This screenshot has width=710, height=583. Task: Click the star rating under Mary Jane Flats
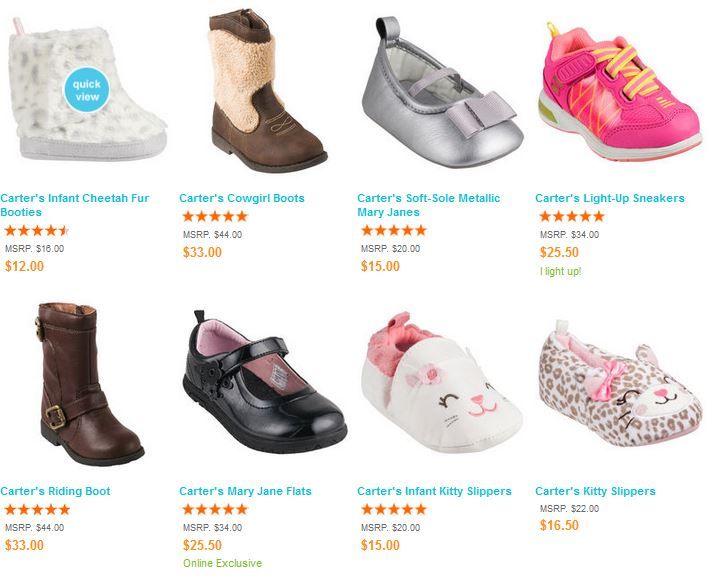coord(215,509)
